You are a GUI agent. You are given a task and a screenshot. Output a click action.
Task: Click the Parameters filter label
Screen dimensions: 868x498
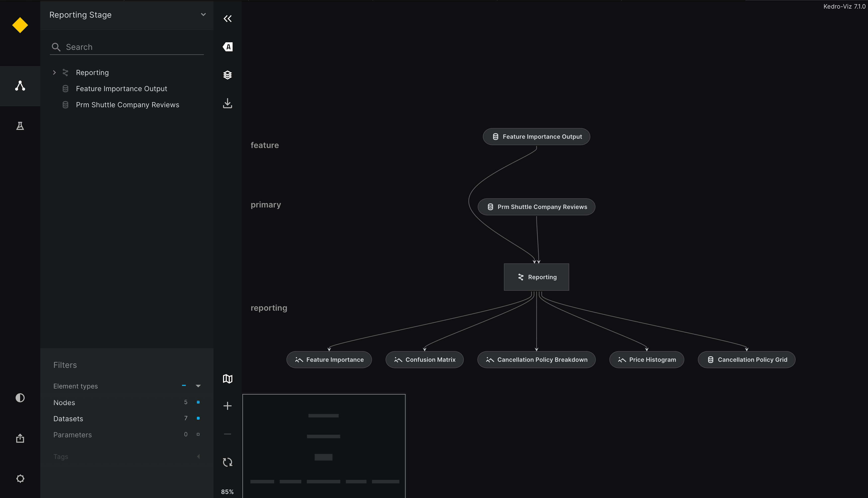73,435
